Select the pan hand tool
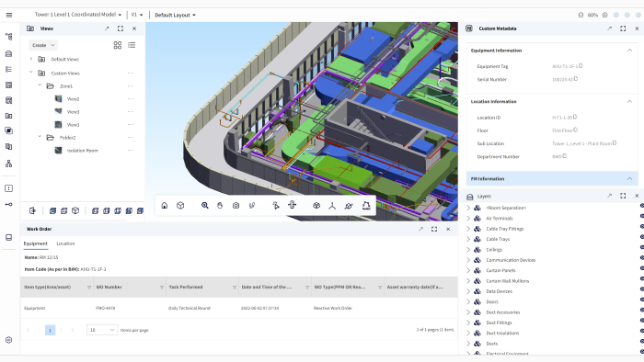Screen dimensions: 644x362 [x=220, y=206]
